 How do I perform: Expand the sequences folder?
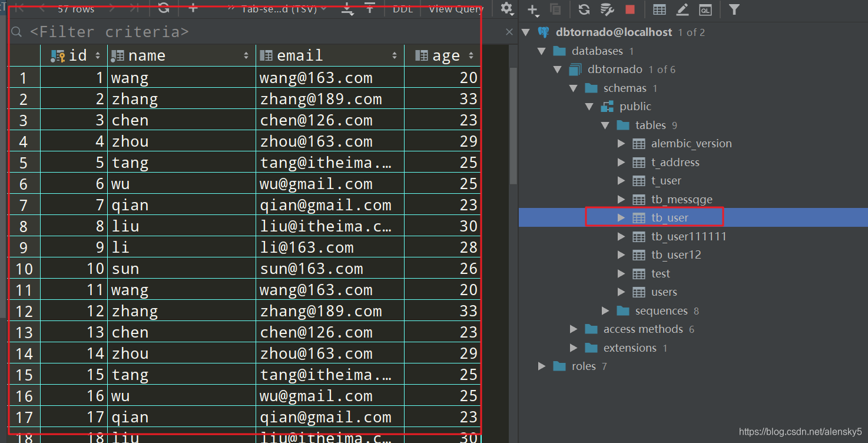click(605, 311)
